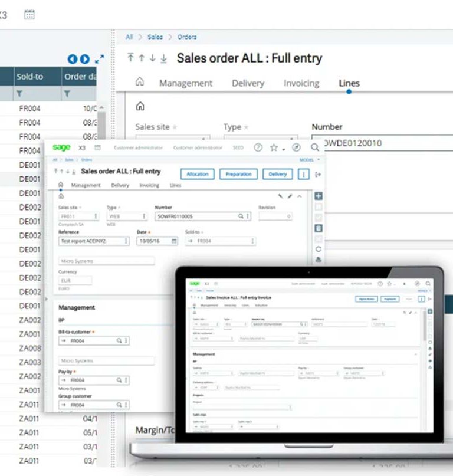Click the search magnifier in the front window header
Screen dimensions: 453x476
[x=315, y=147]
